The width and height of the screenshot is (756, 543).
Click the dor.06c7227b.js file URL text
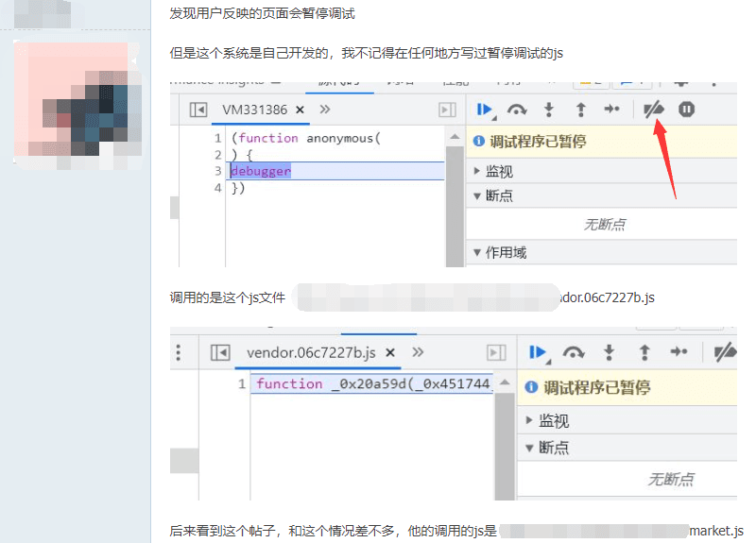click(x=607, y=297)
